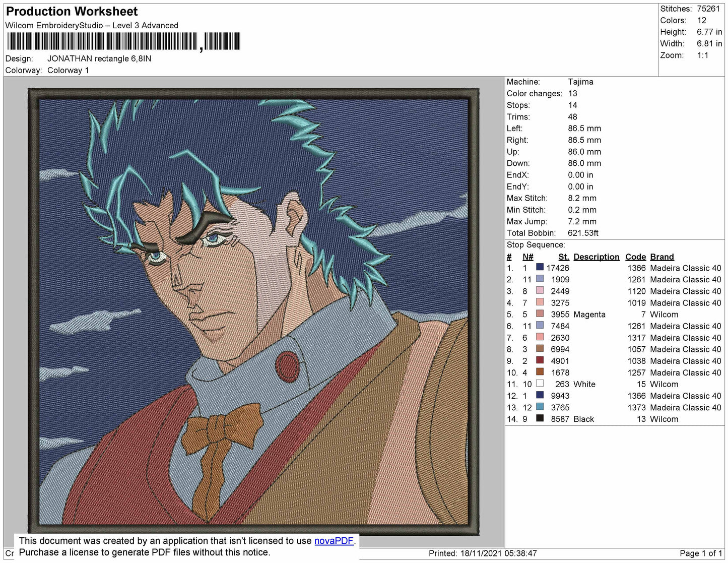Click the Zoom value "1:1"
This screenshot has width=728, height=563.
[703, 55]
